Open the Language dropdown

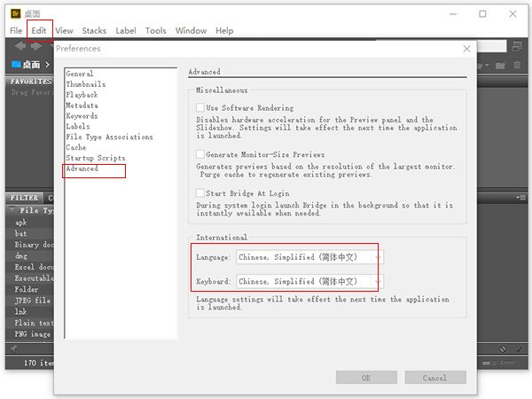pos(309,257)
